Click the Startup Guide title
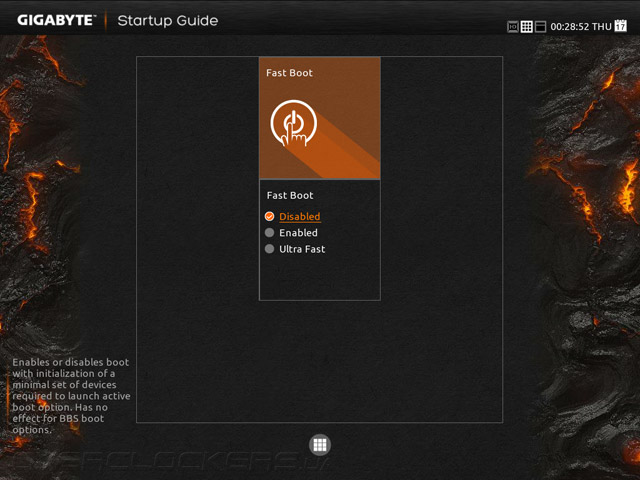The width and height of the screenshot is (640, 480). [168, 20]
